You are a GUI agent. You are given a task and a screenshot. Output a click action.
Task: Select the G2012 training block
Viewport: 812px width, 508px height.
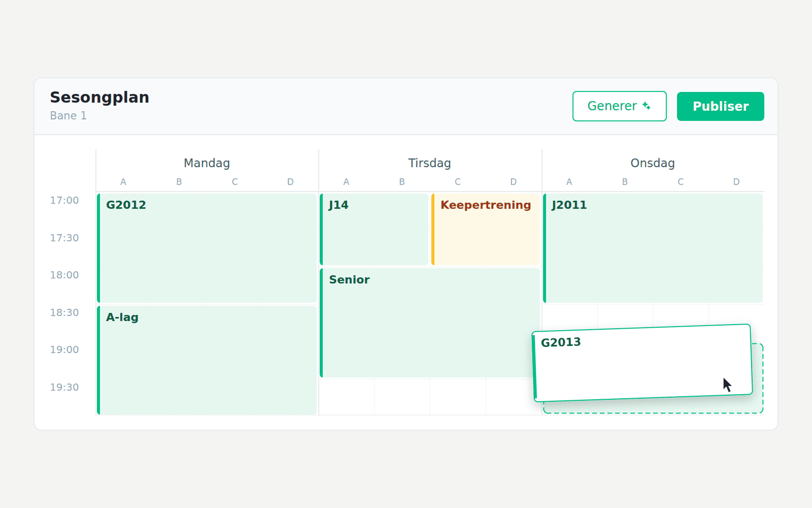click(207, 248)
